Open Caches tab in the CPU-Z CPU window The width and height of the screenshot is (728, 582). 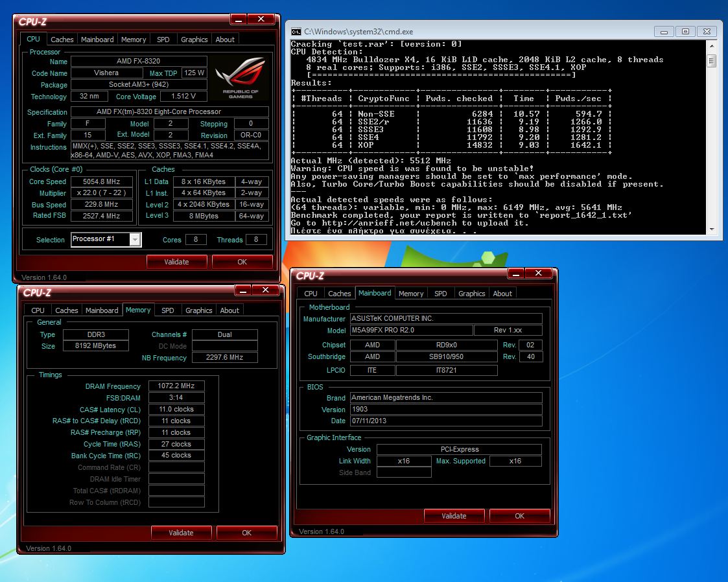(62, 40)
